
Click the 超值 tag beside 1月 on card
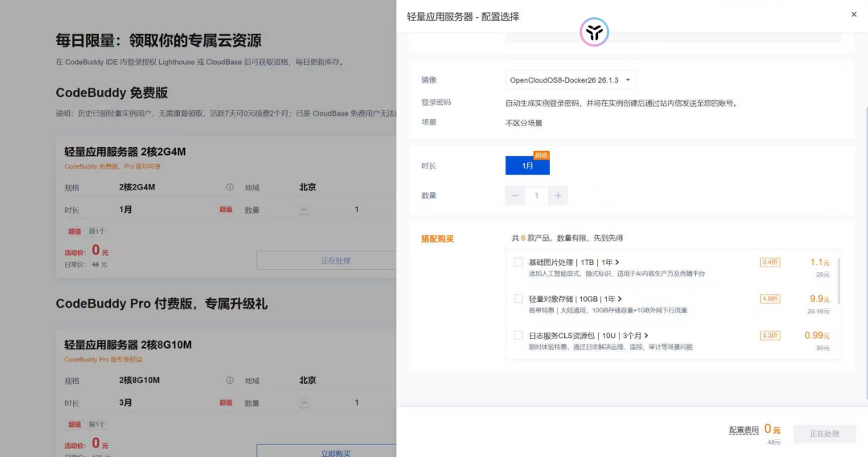click(x=226, y=210)
